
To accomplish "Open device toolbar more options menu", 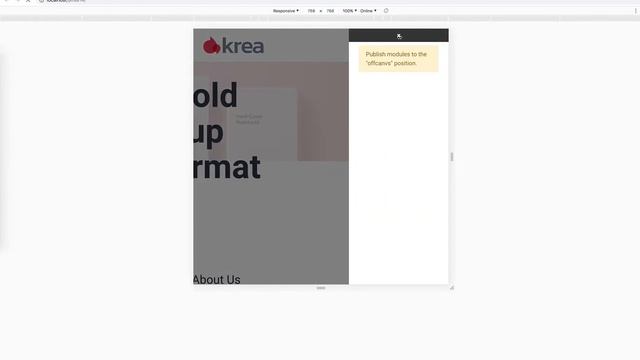I will [636, 11].
